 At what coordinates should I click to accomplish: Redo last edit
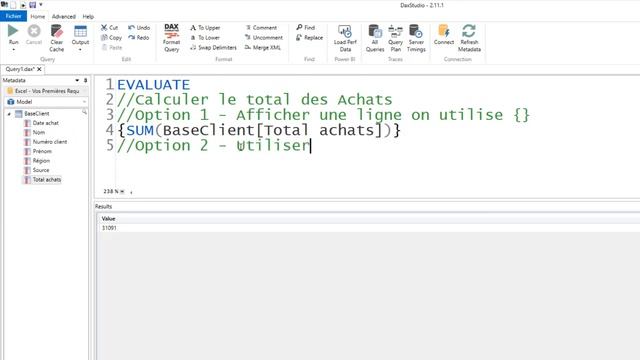point(139,38)
